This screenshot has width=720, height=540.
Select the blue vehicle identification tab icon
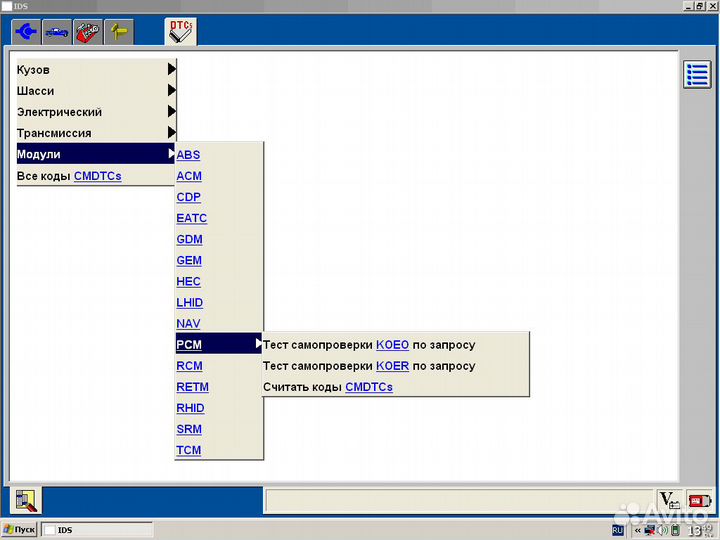pos(57,32)
